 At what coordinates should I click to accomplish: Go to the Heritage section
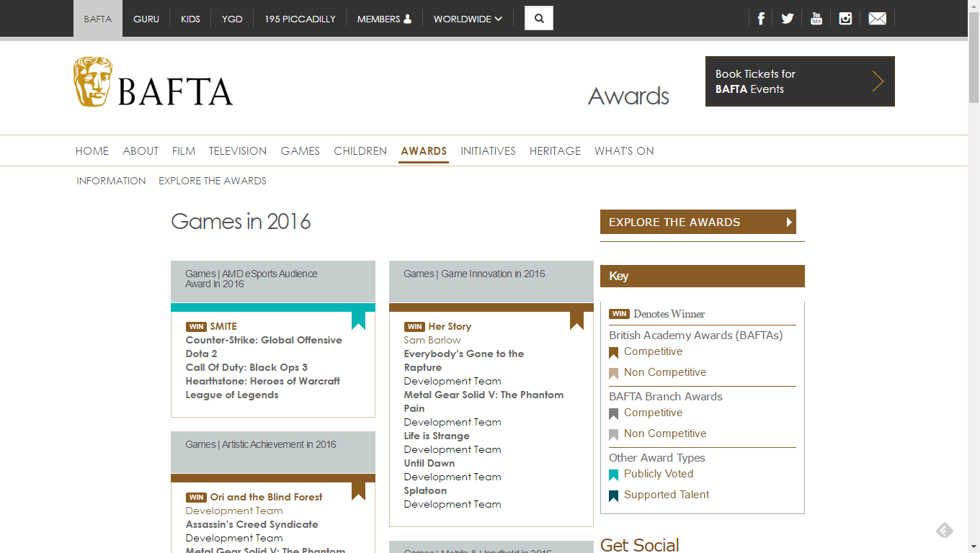coord(555,151)
